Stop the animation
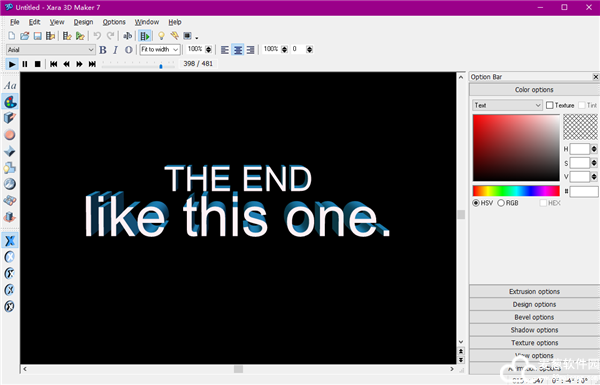 pyautogui.click(x=38, y=64)
